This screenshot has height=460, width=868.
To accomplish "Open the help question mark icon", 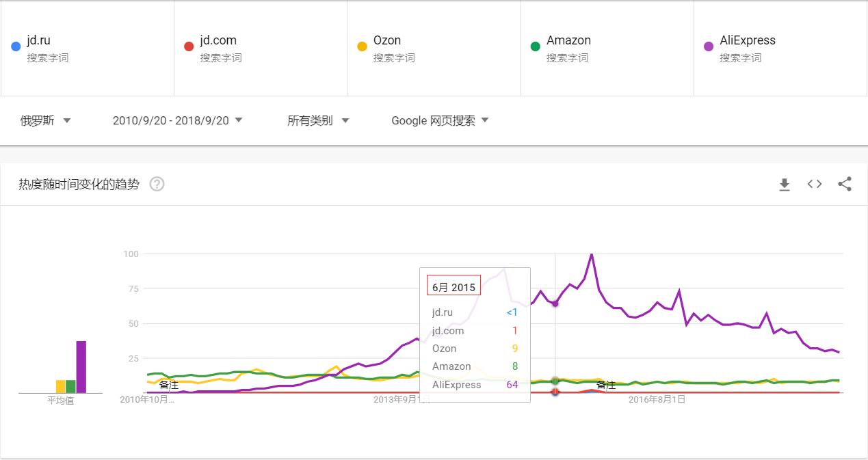I will pyautogui.click(x=157, y=185).
